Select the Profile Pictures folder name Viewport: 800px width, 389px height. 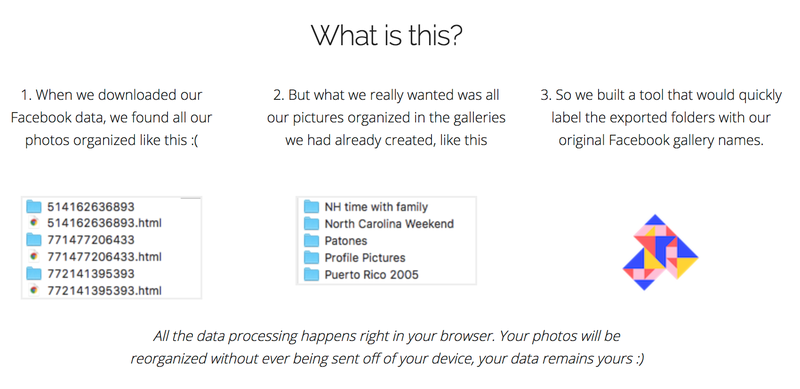(365, 258)
